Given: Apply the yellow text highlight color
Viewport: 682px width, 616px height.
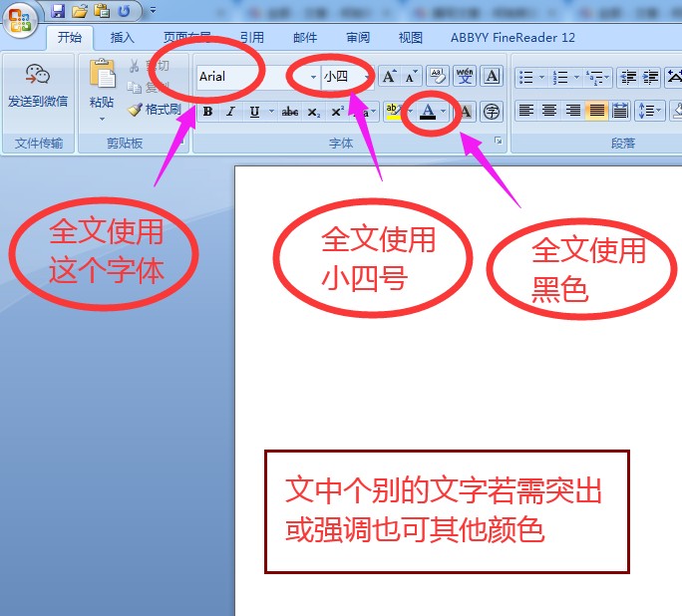Looking at the screenshot, I should point(394,112).
